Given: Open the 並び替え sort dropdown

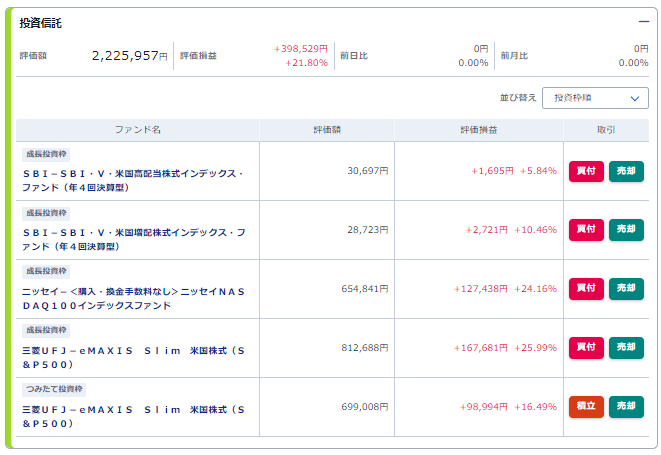Looking at the screenshot, I should 595,98.
